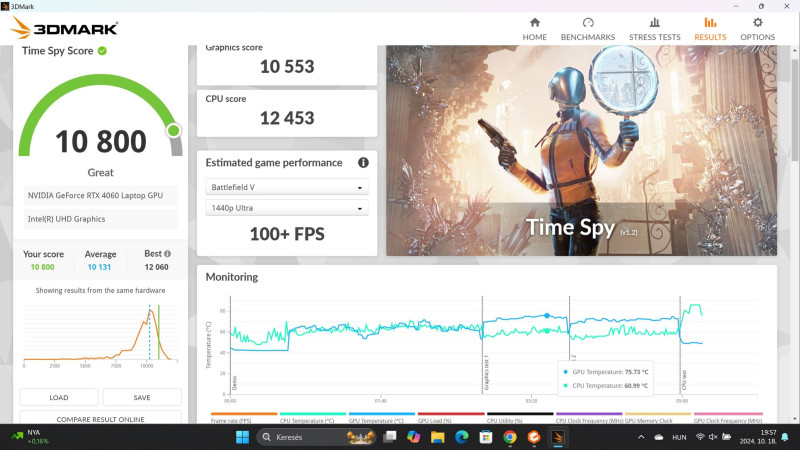Viewport: 800px width, 450px height.
Task: Click the CPU score value 12 453
Action: (x=287, y=118)
